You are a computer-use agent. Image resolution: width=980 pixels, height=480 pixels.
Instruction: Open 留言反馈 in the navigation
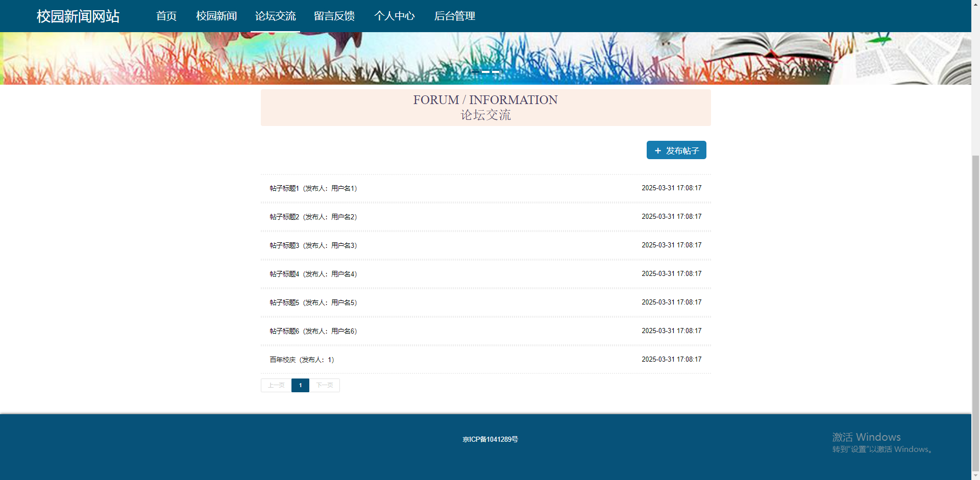point(334,16)
